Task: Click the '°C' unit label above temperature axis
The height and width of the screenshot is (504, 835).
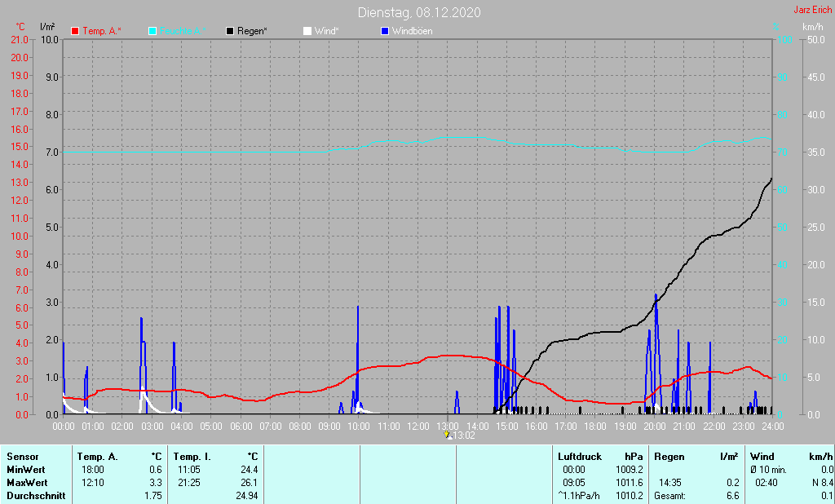Action: [20, 27]
